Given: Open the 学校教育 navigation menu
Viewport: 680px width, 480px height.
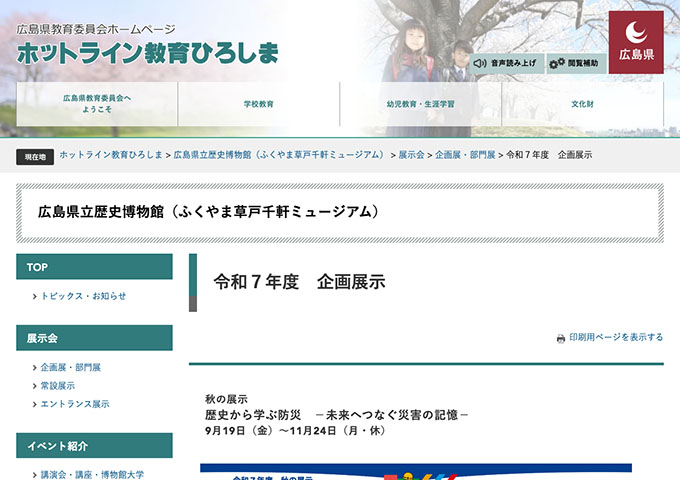Looking at the screenshot, I should point(259,104).
